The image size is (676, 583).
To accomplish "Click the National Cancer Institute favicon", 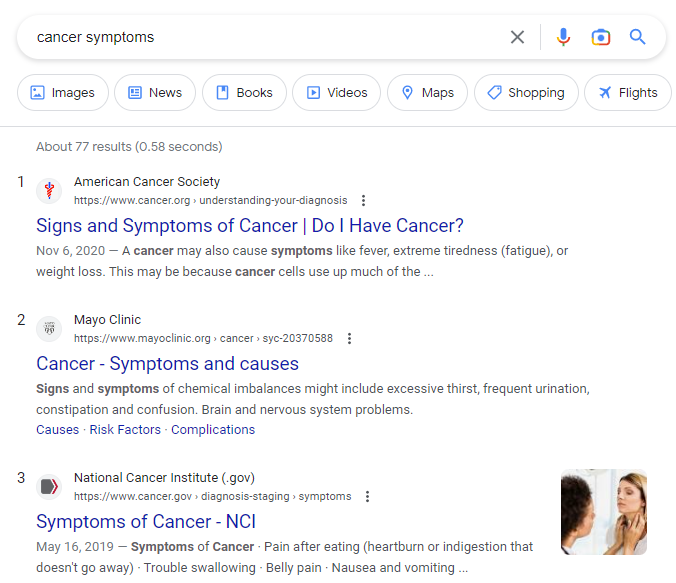I will [x=49, y=487].
